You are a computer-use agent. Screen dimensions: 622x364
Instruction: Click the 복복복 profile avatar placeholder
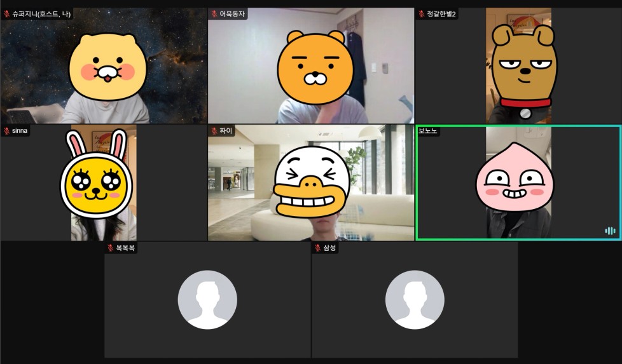207,300
